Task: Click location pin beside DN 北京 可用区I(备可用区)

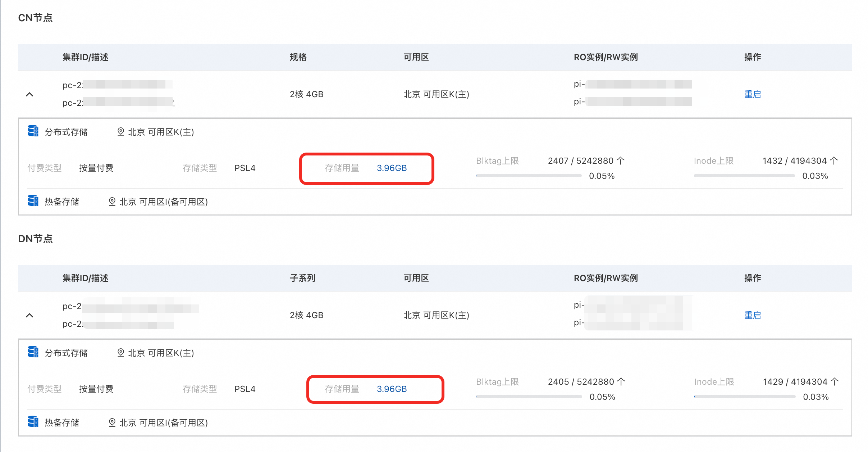Action: coord(112,422)
